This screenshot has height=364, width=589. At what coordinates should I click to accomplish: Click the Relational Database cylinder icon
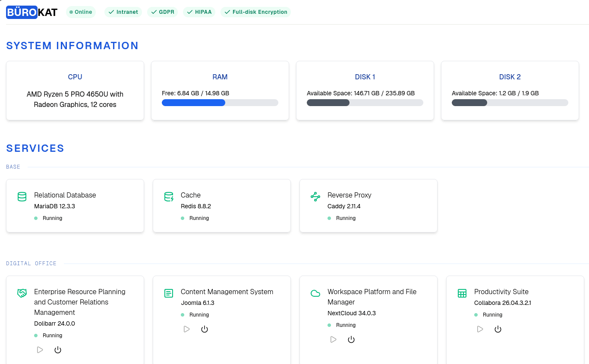point(22,197)
